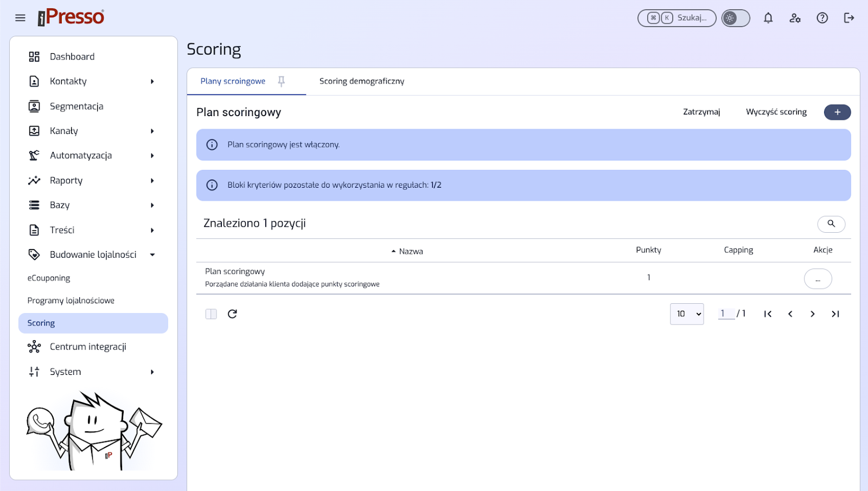This screenshot has height=491, width=868.
Task: Expand the System submenu arrow
Action: (x=152, y=372)
